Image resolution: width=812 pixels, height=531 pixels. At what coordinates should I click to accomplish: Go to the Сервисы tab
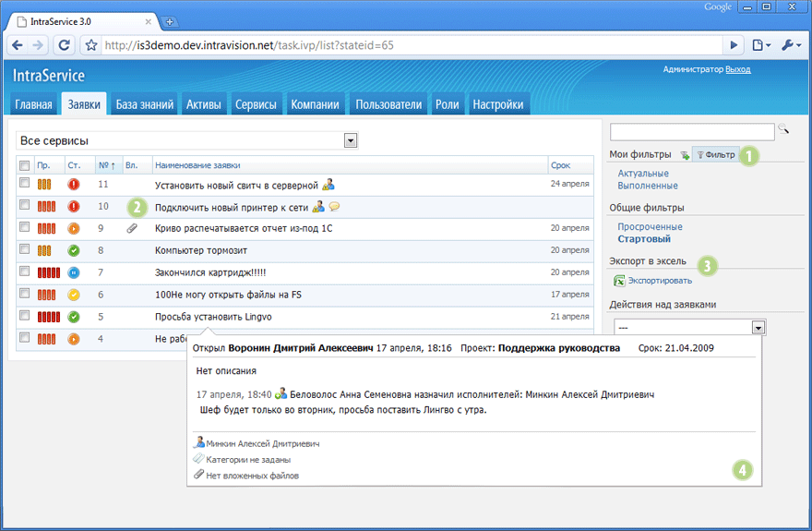pos(256,104)
